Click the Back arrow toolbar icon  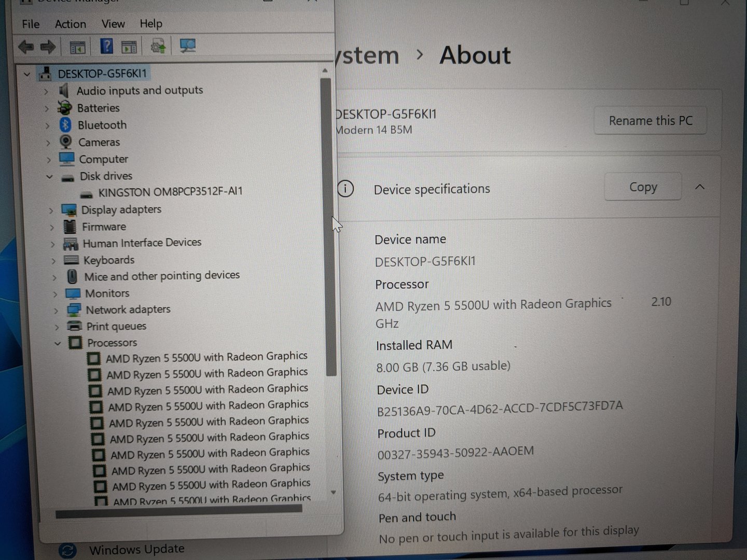[x=25, y=47]
